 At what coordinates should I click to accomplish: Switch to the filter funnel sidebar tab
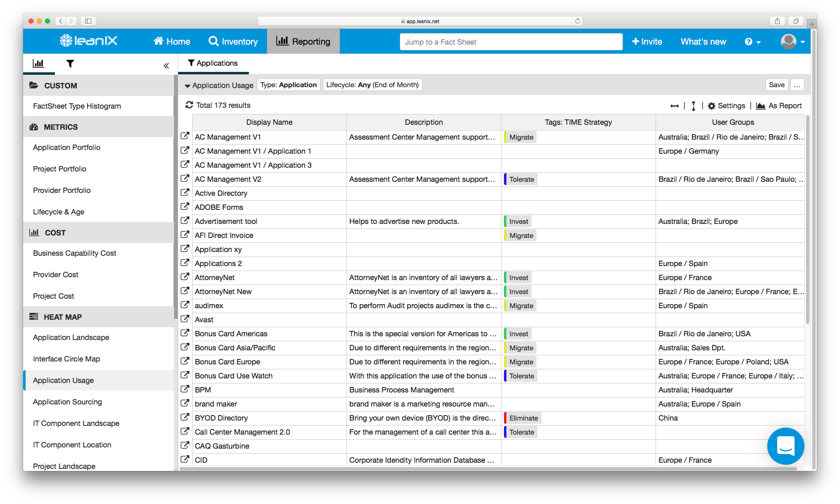(70, 64)
